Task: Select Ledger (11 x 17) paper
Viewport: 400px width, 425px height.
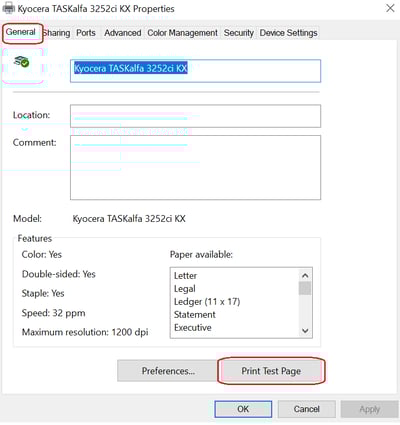Action: click(x=207, y=302)
